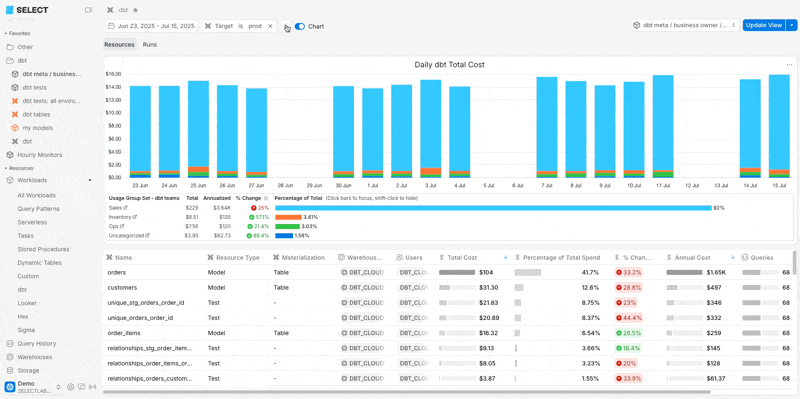This screenshot has width=800, height=399.
Task: Click the Resource Type column dbt icon
Action: click(x=211, y=258)
